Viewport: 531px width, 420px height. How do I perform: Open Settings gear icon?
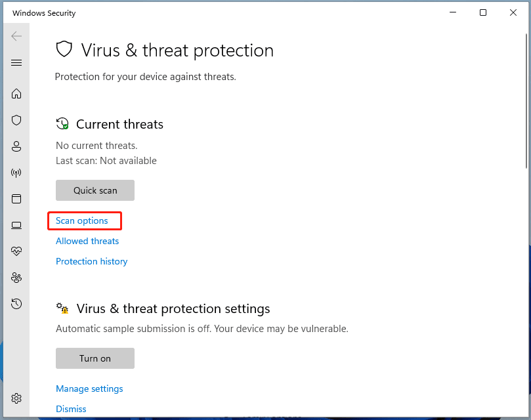(16, 398)
